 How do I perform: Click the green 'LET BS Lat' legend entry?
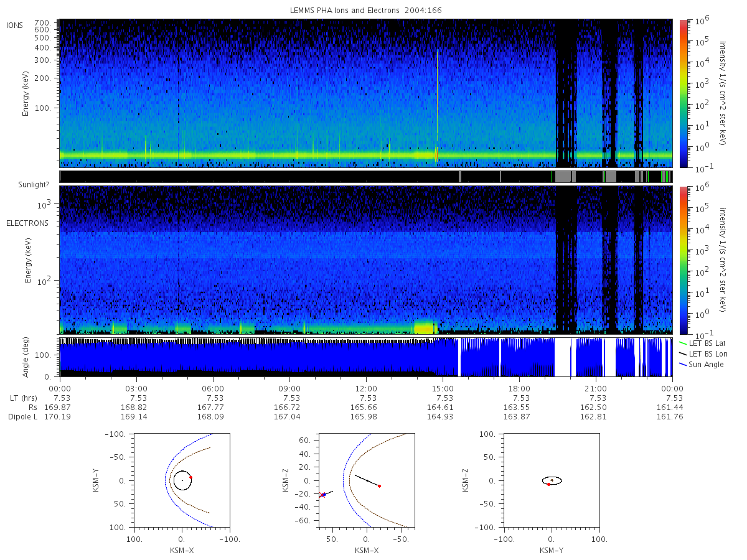pyautogui.click(x=702, y=343)
